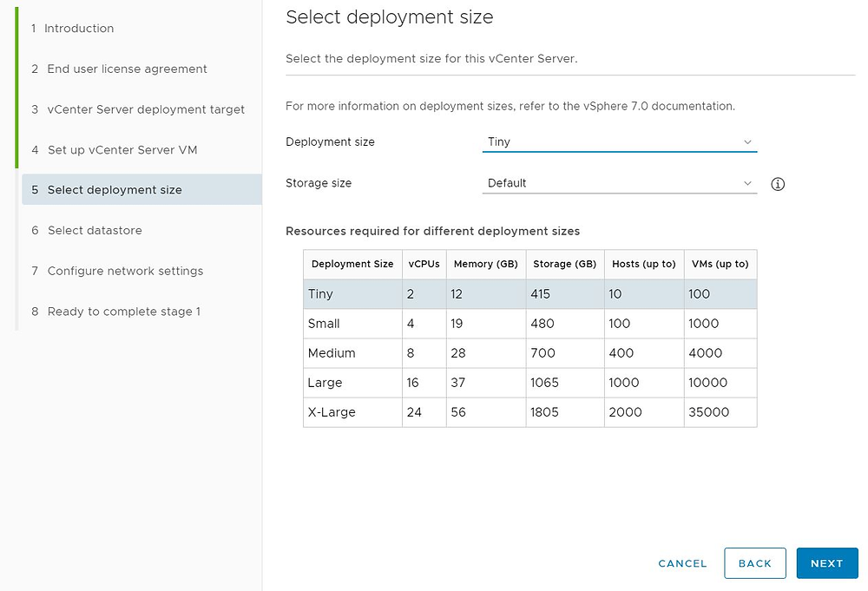Select step 8 Ready to complete stage 1

[x=115, y=312]
